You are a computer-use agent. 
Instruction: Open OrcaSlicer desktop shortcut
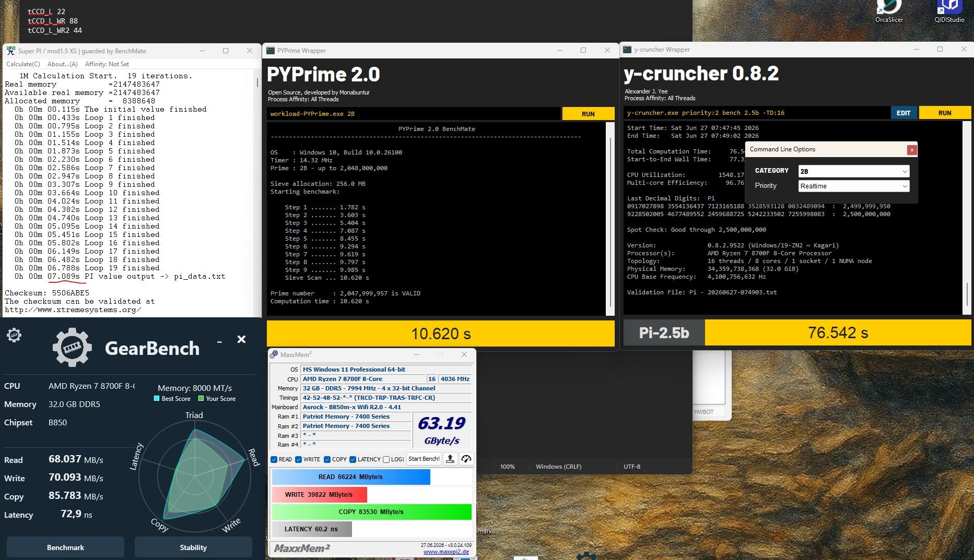click(x=889, y=11)
